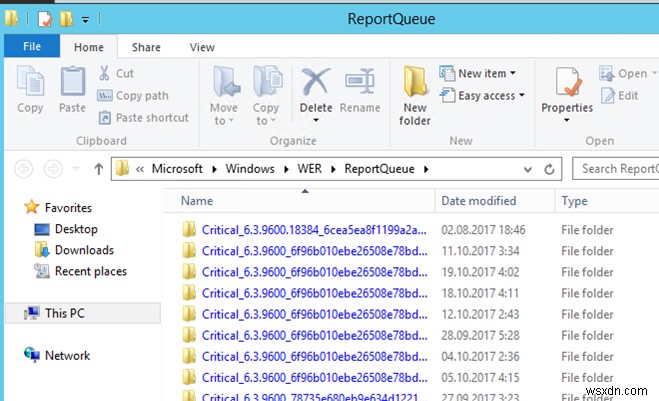Click the Cut scissors button
Image resolution: width=659 pixels, height=401 pixels.
coord(116,73)
